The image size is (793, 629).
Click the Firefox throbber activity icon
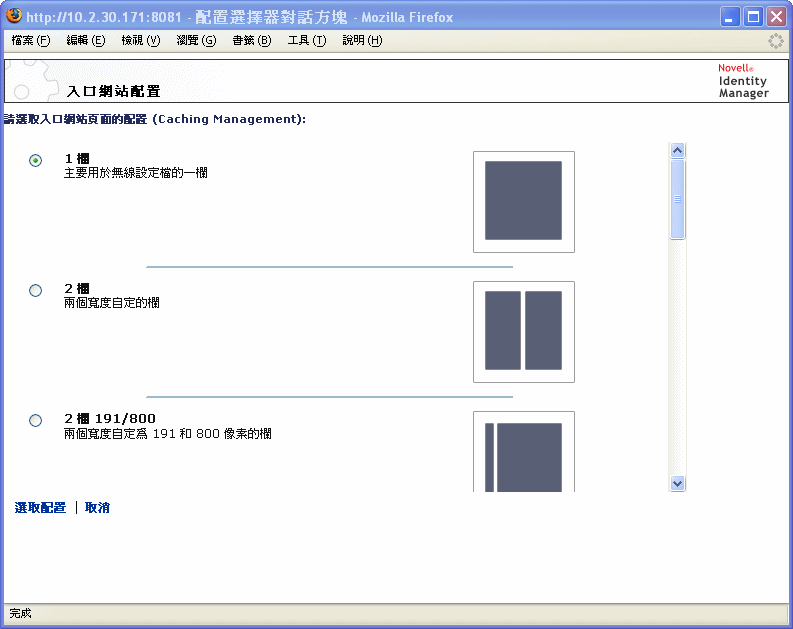coord(775,41)
